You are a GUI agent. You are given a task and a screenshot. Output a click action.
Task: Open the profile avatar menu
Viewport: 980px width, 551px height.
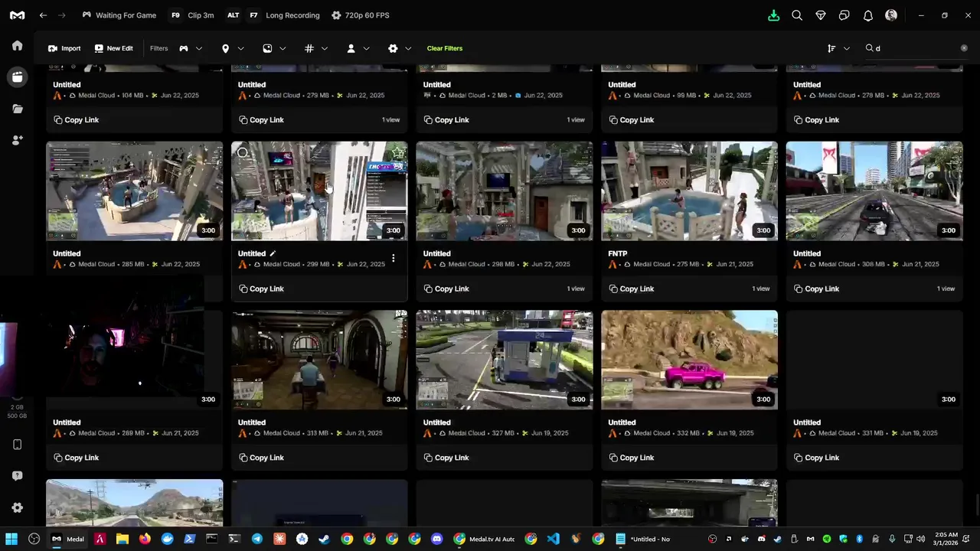(x=891, y=15)
